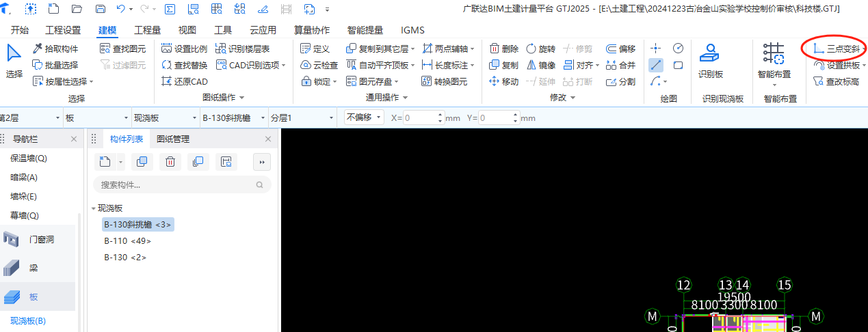Select the 选择 arrow tool

click(x=14, y=61)
